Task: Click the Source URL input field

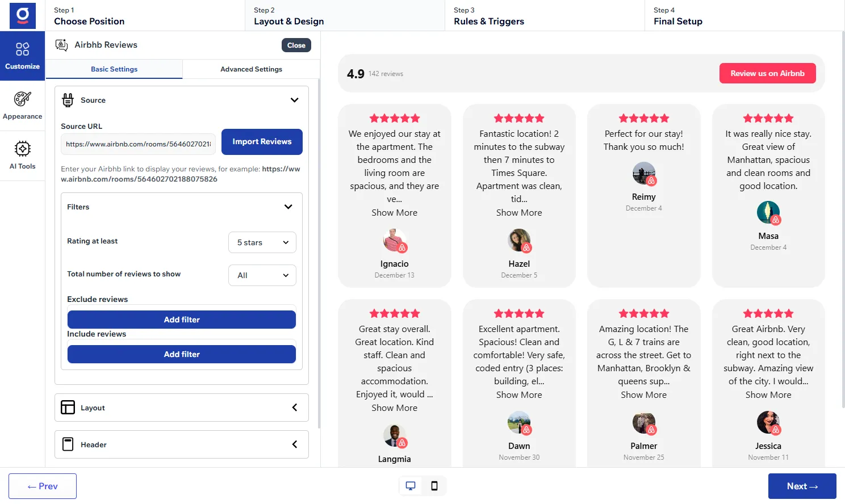Action: (x=138, y=144)
